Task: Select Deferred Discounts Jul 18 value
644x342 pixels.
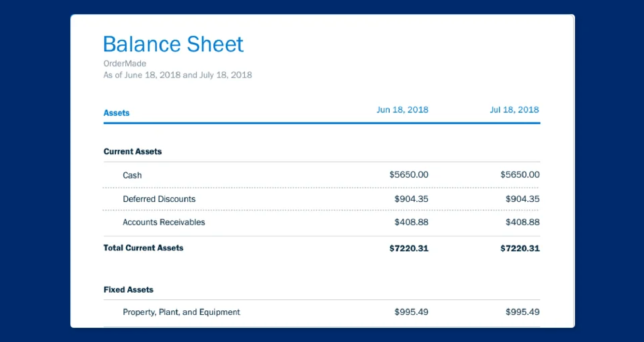Action: tap(522, 199)
